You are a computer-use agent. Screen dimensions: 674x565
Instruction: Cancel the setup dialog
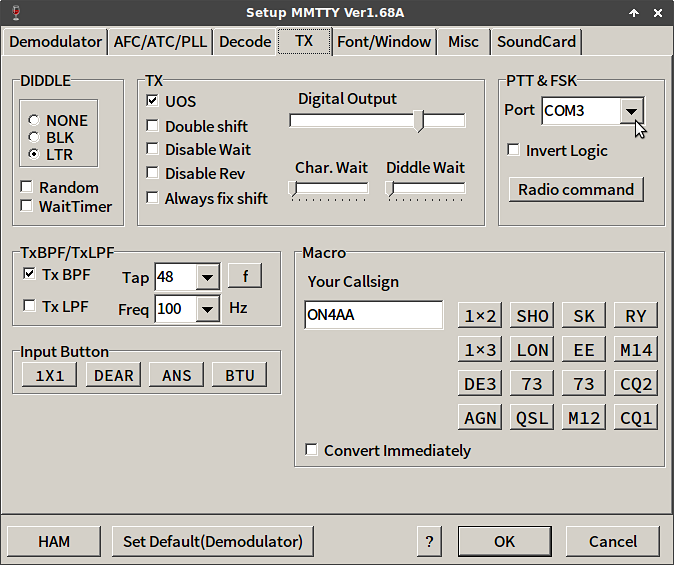coord(613,541)
